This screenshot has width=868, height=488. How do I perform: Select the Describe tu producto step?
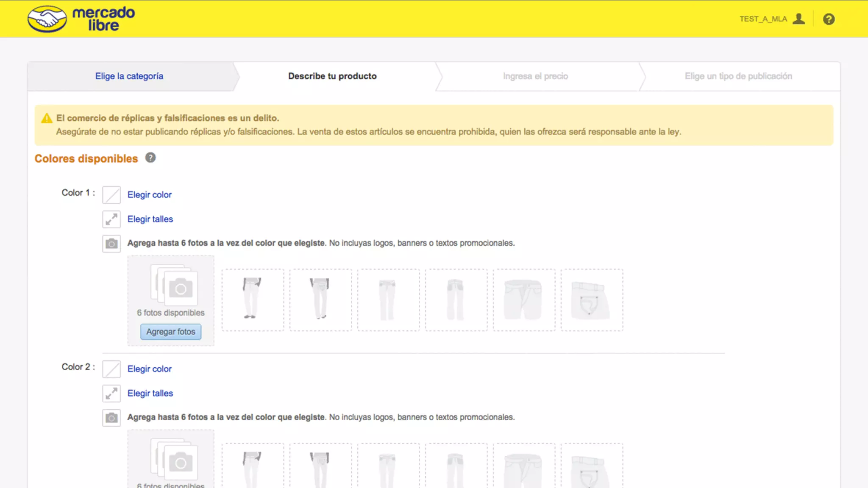[332, 76]
